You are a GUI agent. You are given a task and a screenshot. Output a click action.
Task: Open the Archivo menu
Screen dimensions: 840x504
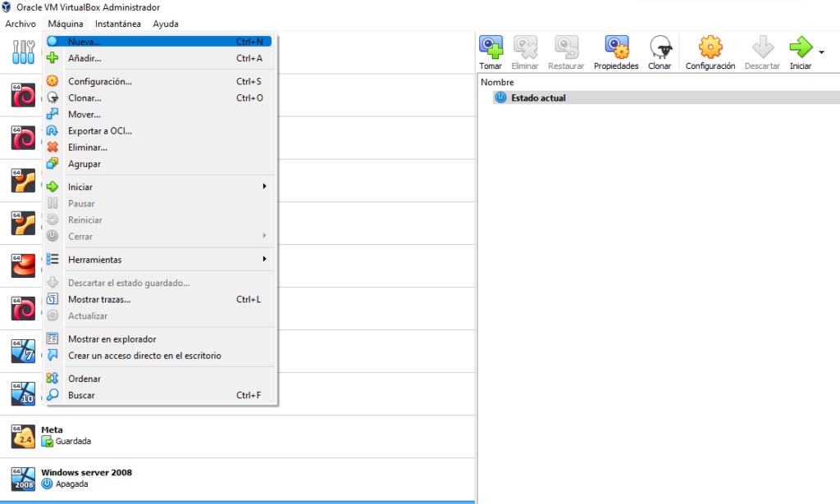pos(21,24)
